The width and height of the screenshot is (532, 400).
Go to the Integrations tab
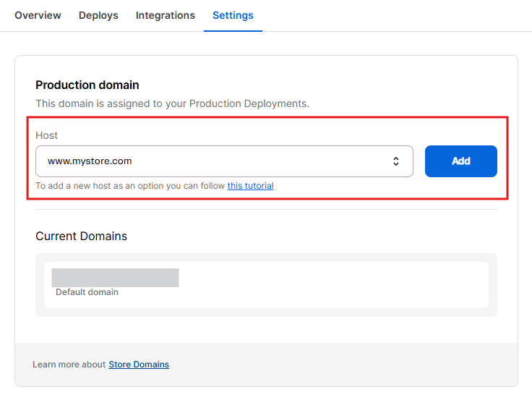tap(166, 15)
